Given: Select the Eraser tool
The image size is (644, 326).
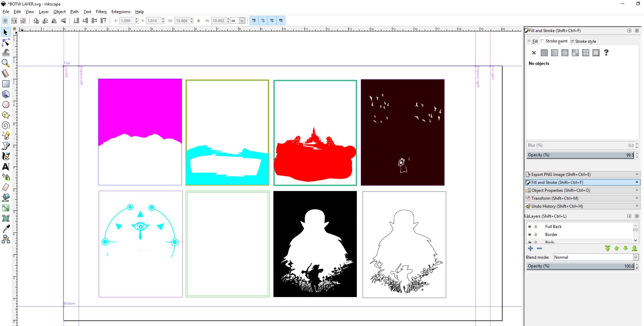Looking at the screenshot, I should 6,187.
